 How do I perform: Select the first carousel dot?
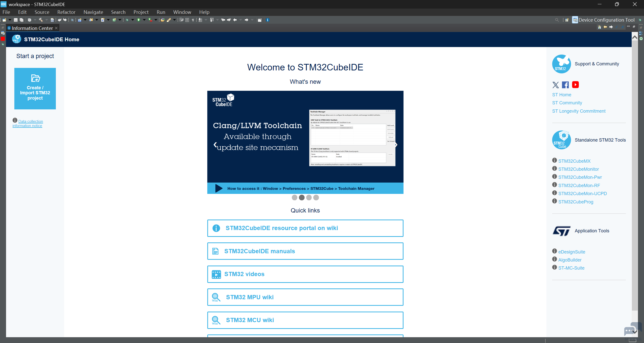tap(294, 198)
